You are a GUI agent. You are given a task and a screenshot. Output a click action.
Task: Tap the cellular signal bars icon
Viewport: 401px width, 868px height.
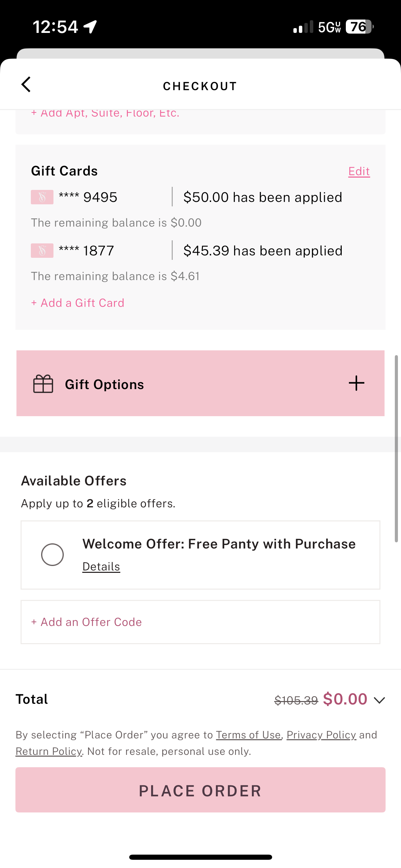click(303, 27)
